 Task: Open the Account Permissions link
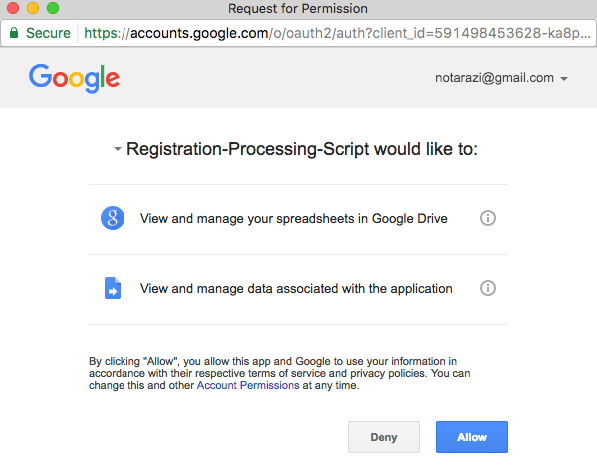tap(248, 385)
